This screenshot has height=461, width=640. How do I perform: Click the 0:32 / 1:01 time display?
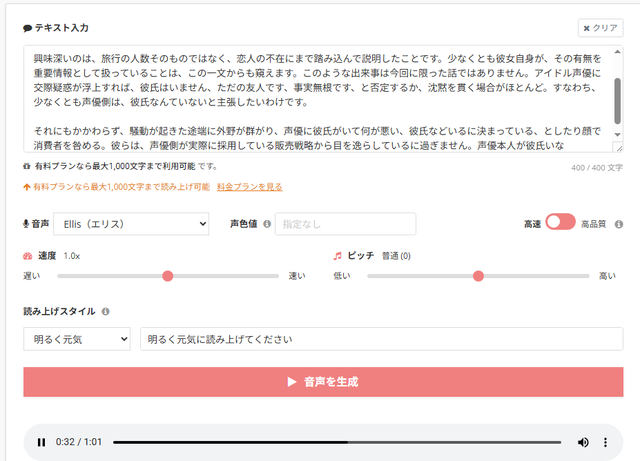(x=79, y=442)
